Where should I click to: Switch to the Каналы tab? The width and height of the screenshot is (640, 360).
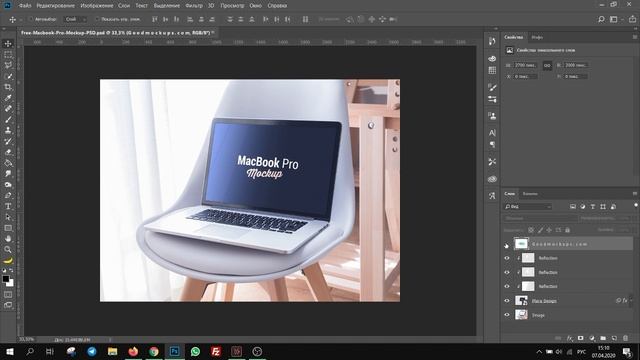click(x=530, y=193)
